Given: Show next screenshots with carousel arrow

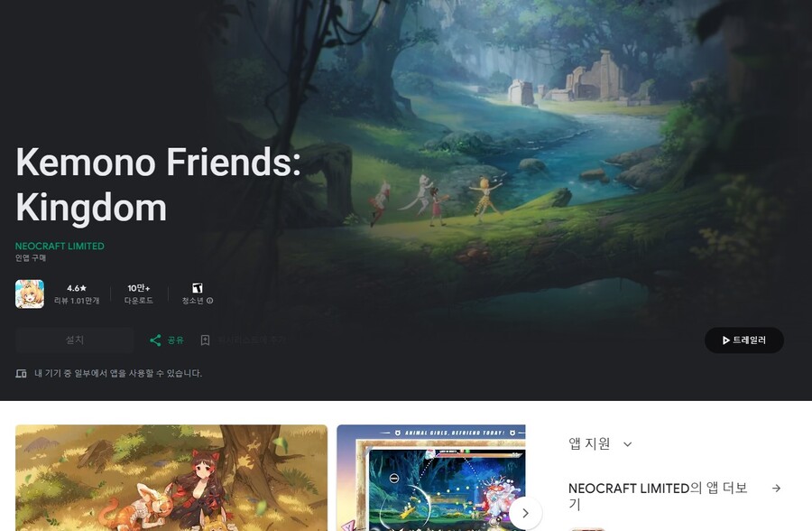Looking at the screenshot, I should click(526, 513).
